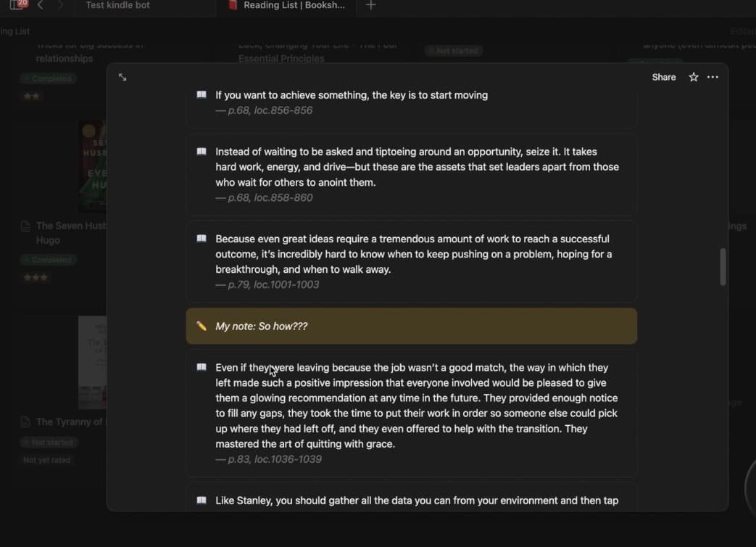This screenshot has height=547, width=756.
Task: Adjust the three-star rating under Seven Husbands
Action: click(x=36, y=276)
